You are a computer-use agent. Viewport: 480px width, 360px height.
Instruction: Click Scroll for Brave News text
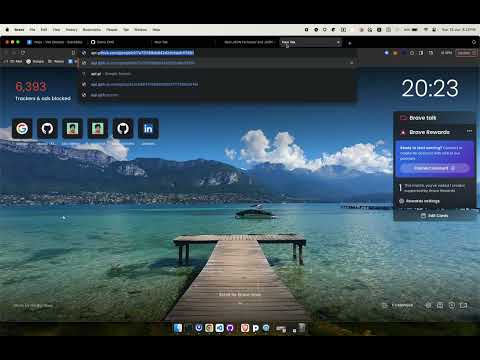[x=240, y=295]
